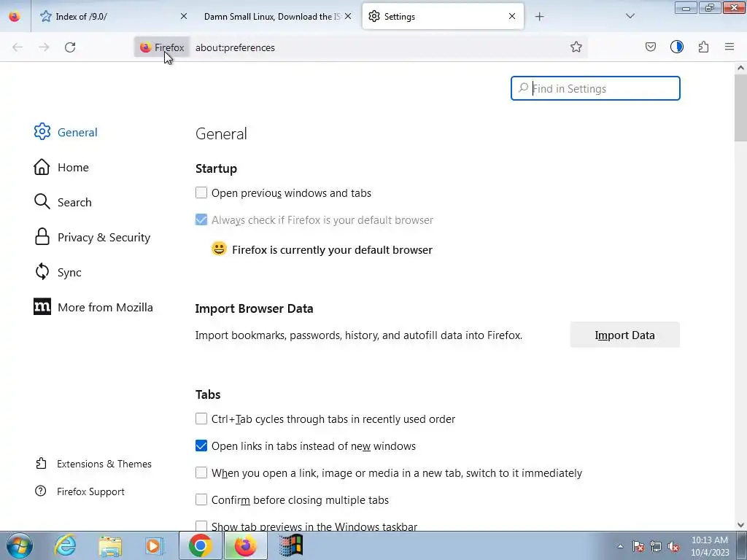Viewport: 747px width, 560px height.
Task: Reload the current page
Action: coord(70,47)
